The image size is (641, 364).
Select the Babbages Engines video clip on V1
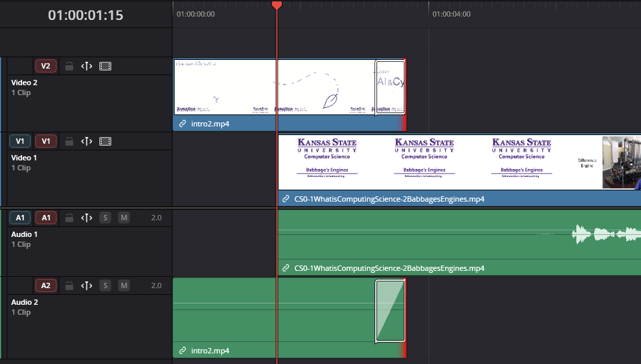[460, 170]
